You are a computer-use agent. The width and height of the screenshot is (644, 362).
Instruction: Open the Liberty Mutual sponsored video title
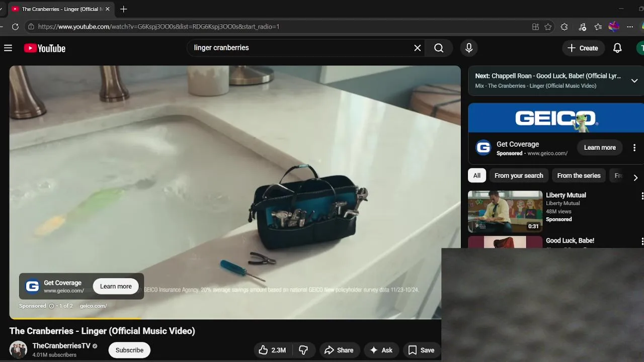click(566, 195)
